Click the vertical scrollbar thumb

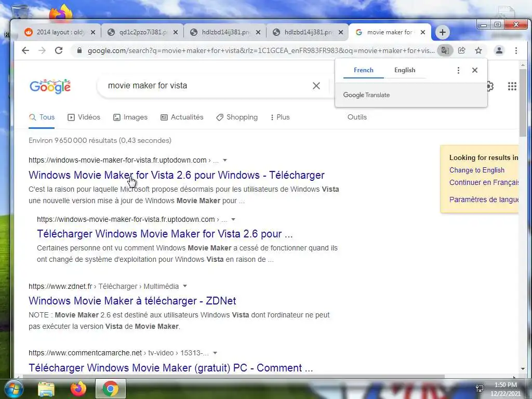[523, 103]
